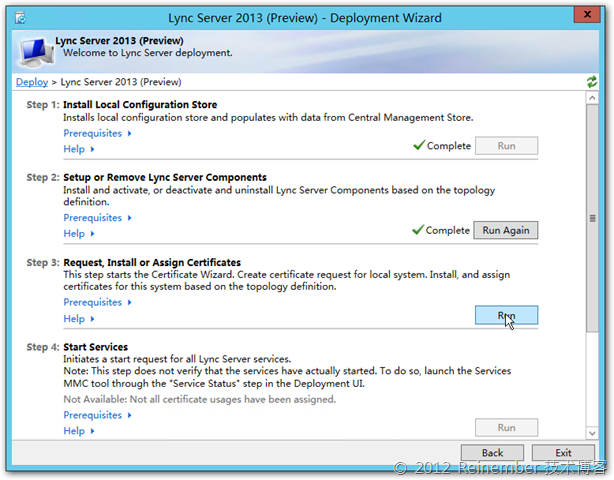This screenshot has height=480, width=614.
Task: Run Step 3 certificate wizard
Action: (x=506, y=315)
